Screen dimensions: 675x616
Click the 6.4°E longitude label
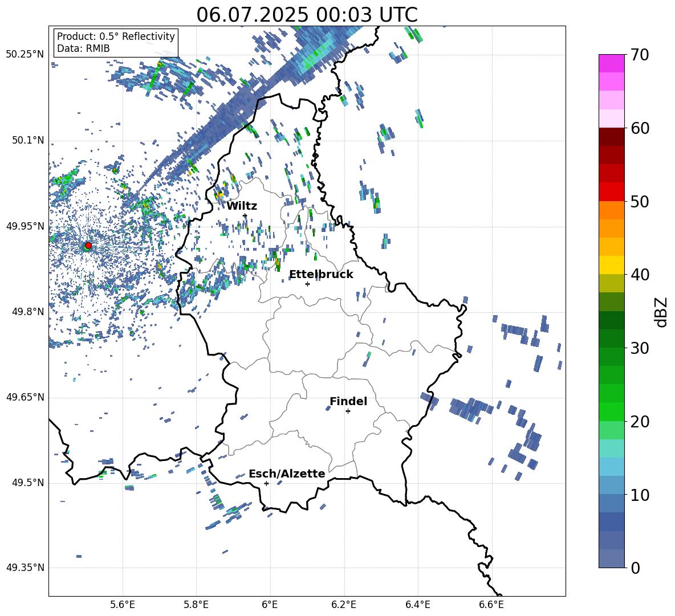click(x=417, y=605)
